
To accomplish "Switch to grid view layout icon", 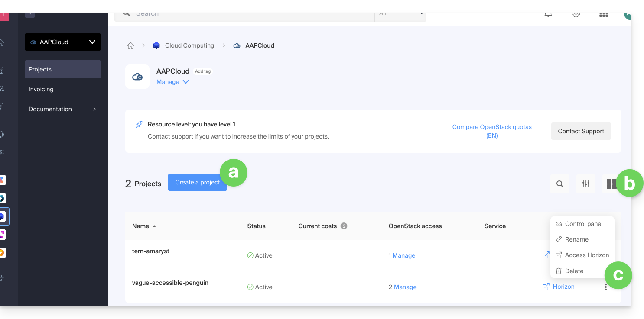I will click(611, 184).
